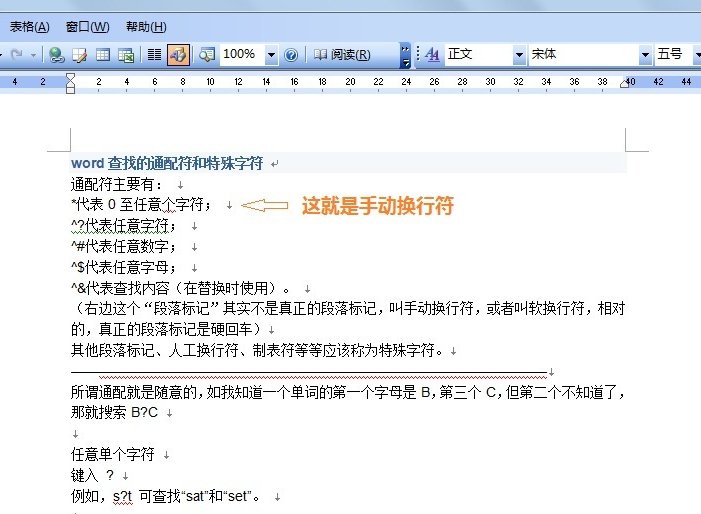Click the 五号 font size box
Viewport: 701px width, 514px height.
pyautogui.click(x=673, y=55)
